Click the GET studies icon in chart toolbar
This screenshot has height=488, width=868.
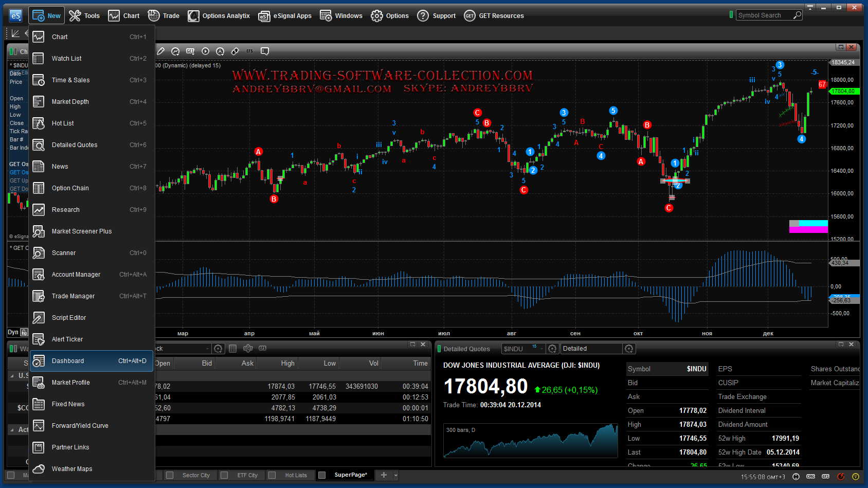190,51
